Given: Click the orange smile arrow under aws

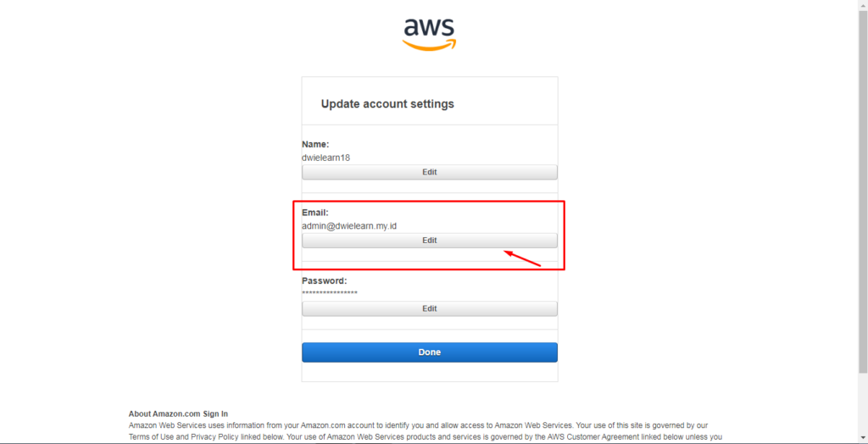Looking at the screenshot, I should click(429, 45).
